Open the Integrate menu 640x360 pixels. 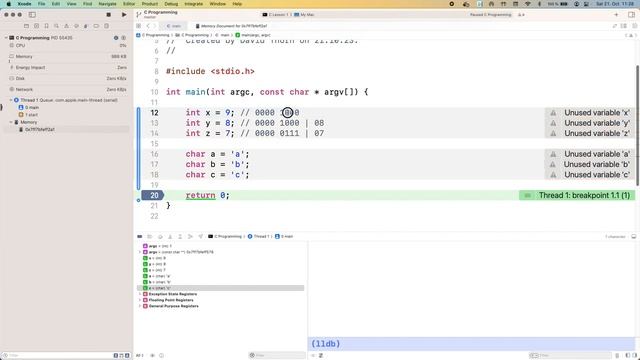194,4
